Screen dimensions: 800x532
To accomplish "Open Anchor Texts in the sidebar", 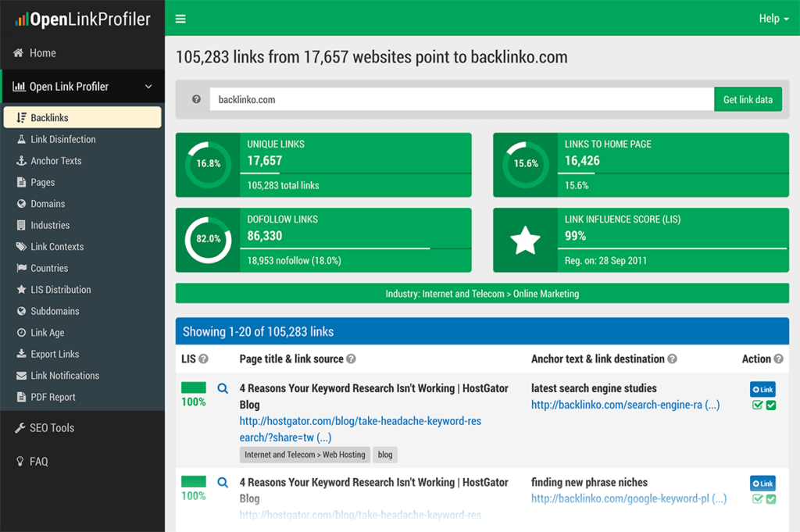I will 55,161.
